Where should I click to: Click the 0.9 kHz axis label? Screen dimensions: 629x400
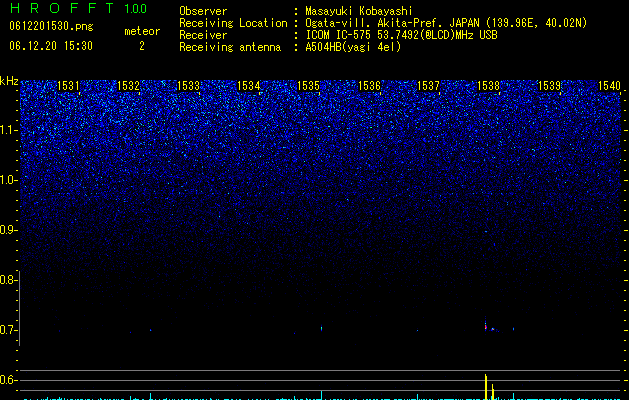click(8, 230)
